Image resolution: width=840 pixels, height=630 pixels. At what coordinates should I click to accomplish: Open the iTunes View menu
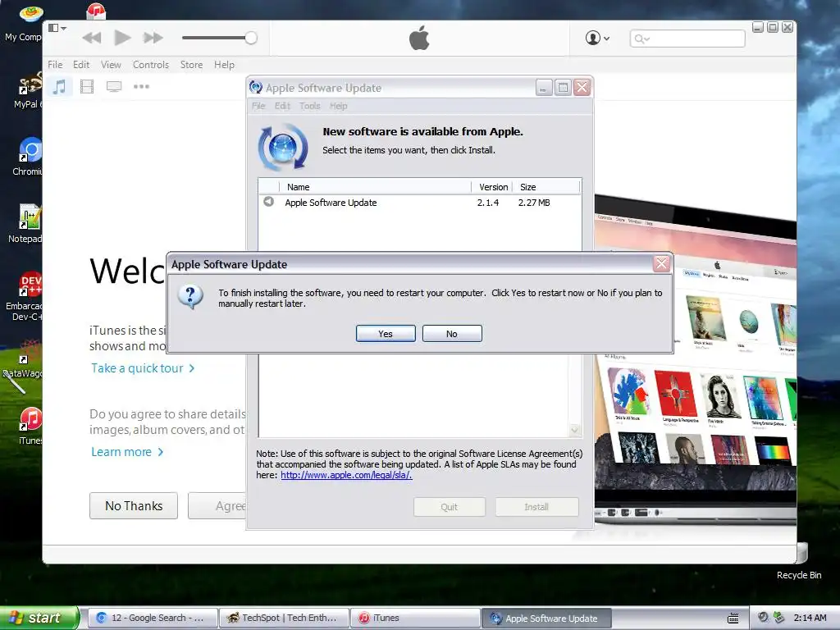click(x=111, y=65)
